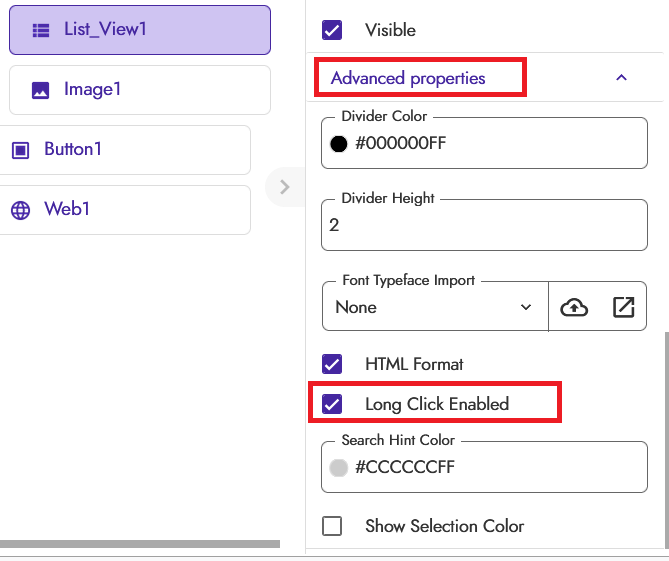
Task: Disable the HTML Format checkbox
Action: point(332,364)
